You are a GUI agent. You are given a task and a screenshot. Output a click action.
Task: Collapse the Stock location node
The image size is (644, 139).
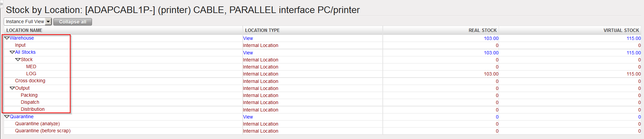click(x=18, y=60)
